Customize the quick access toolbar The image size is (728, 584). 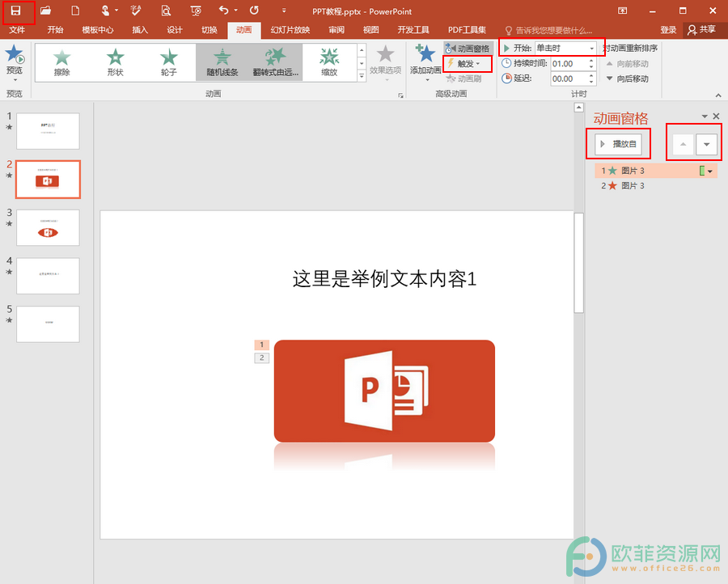click(284, 11)
